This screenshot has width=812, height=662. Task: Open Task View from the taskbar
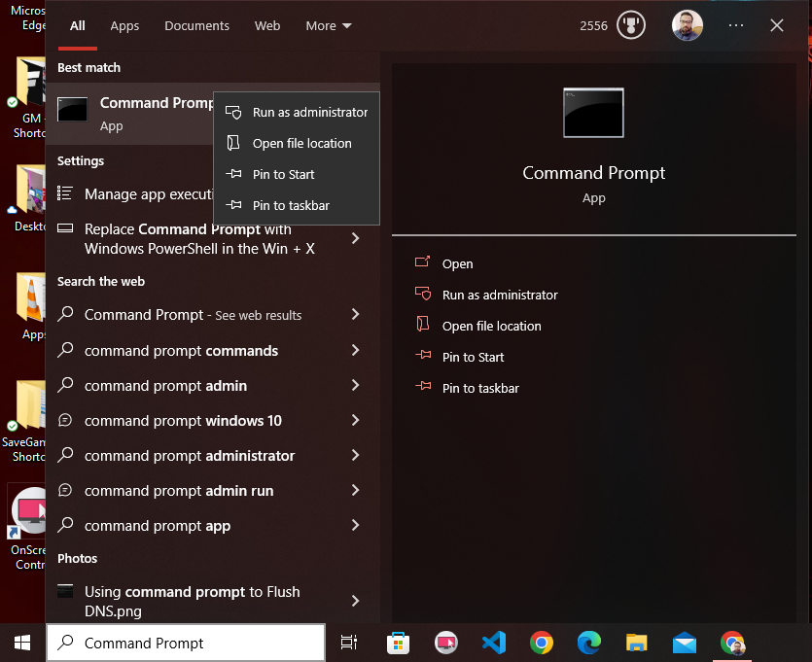pyautogui.click(x=348, y=643)
